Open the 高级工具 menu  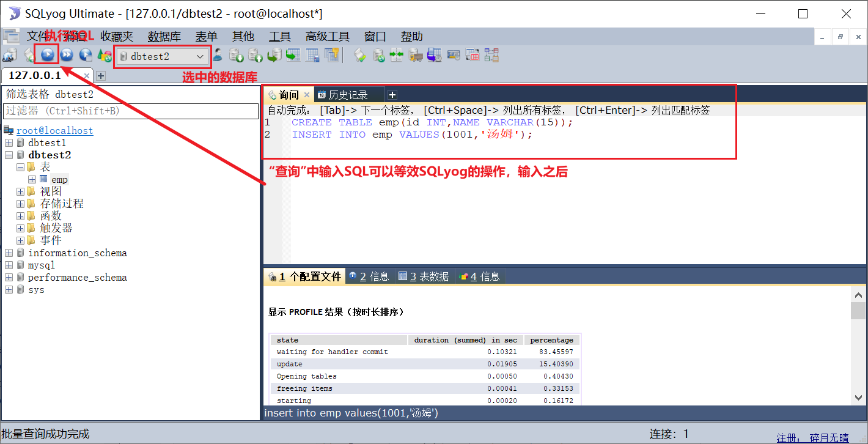(328, 37)
